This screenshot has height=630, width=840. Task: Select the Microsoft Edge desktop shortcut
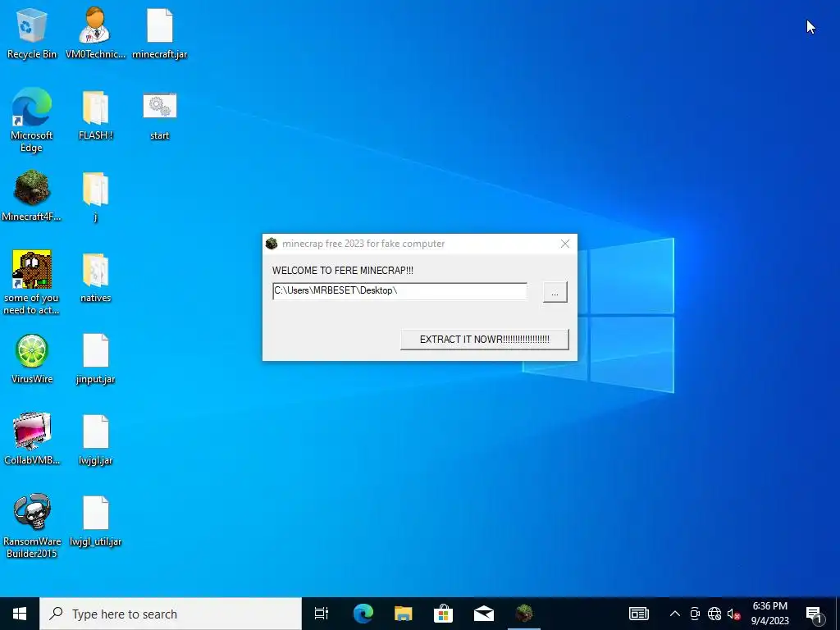click(32, 121)
